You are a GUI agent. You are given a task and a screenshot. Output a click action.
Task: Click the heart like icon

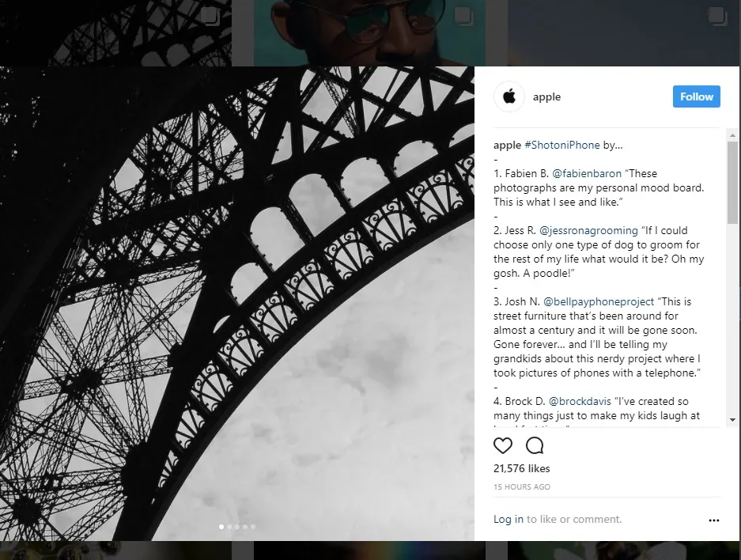point(503,445)
